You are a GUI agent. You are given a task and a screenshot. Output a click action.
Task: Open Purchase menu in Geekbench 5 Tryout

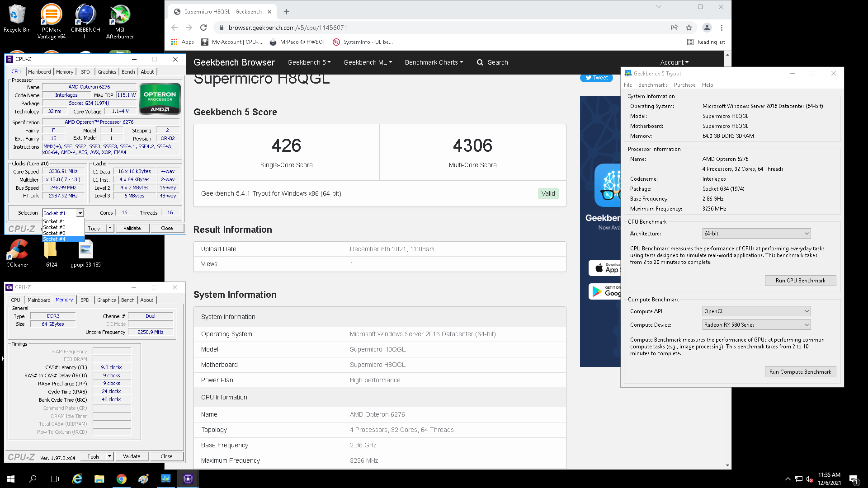tap(685, 85)
